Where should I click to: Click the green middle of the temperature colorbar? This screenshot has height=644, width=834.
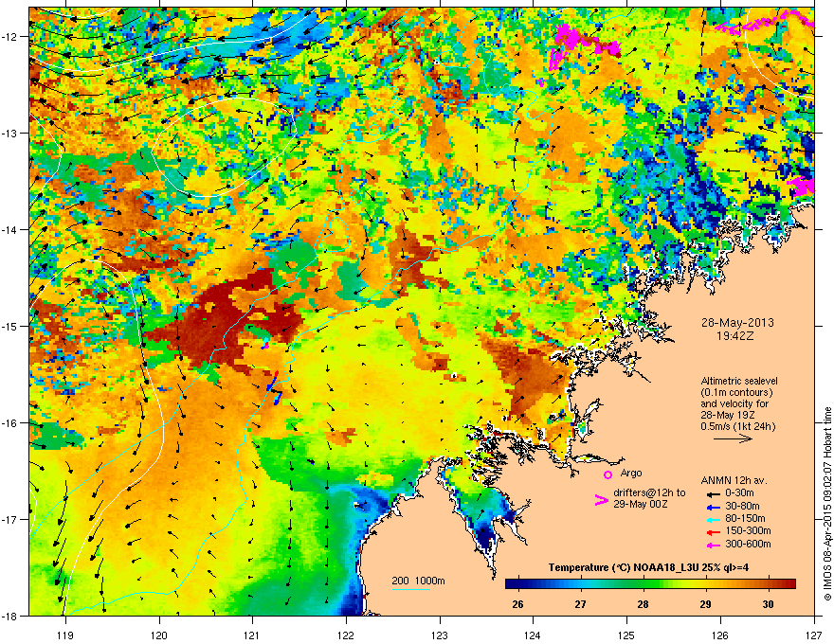coord(650,583)
